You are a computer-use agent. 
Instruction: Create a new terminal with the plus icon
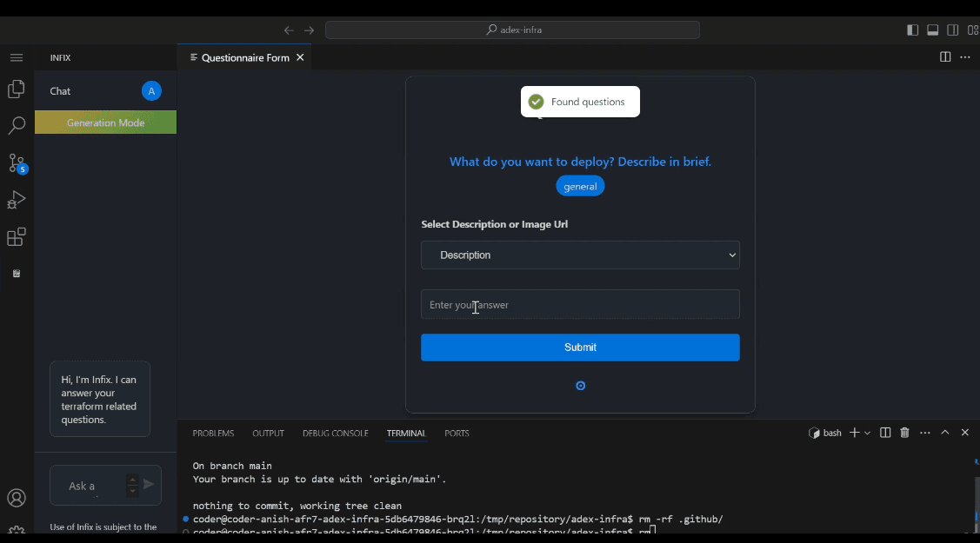point(855,432)
